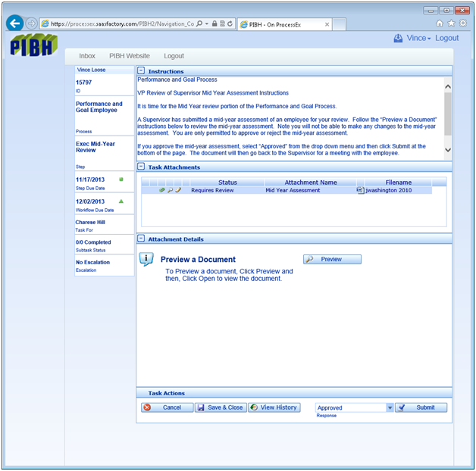Image resolution: width=476 pixels, height=471 pixels.
Task: Click the pencil edit icon in attachment row
Action: tap(178, 190)
